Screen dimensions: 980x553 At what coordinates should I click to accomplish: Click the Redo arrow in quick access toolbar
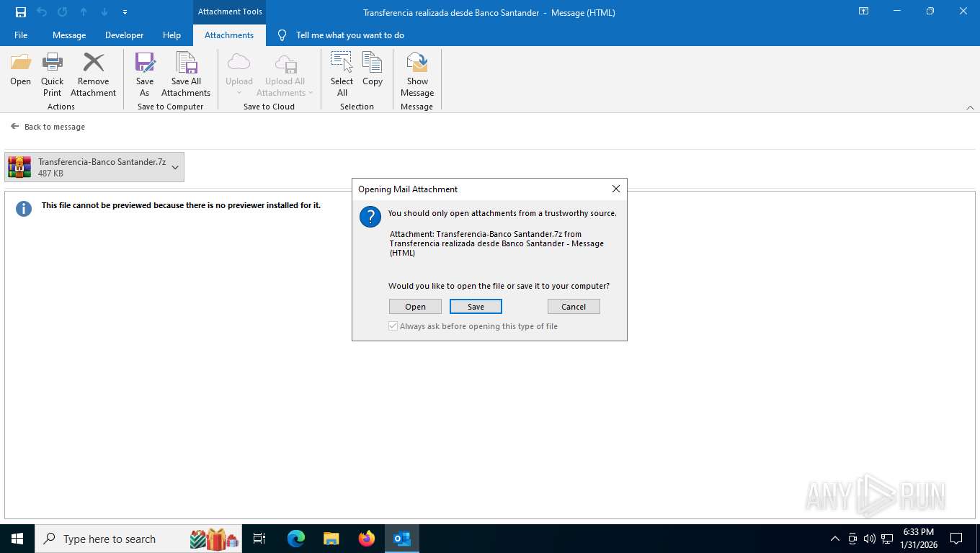pos(63,12)
